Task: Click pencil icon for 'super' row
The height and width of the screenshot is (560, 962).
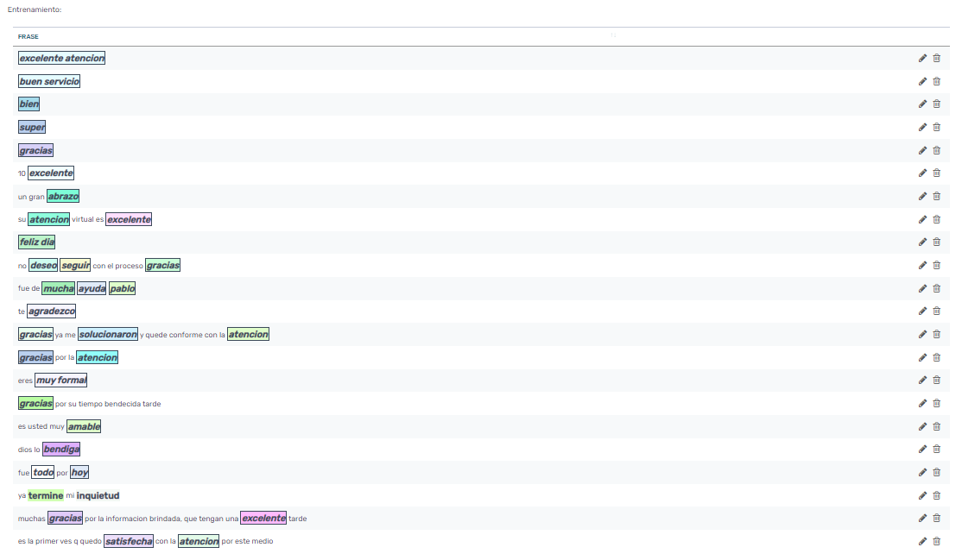Action: coord(922,127)
